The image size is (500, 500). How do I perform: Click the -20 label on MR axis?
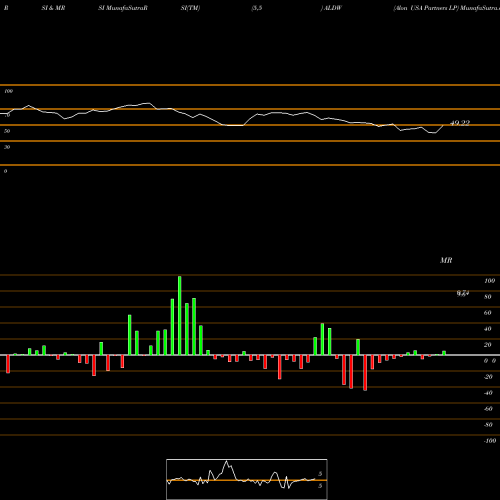tap(488, 377)
